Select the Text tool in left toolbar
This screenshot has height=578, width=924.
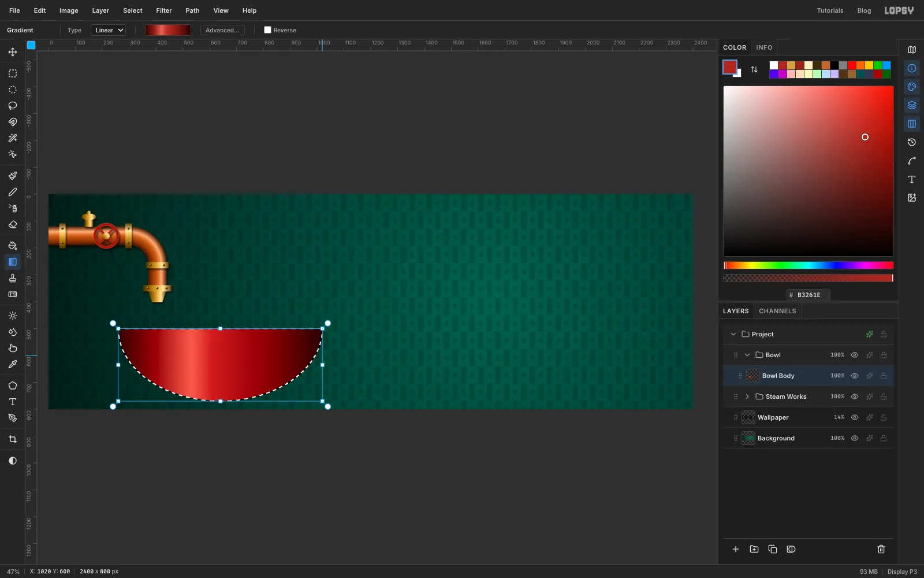[x=13, y=402]
